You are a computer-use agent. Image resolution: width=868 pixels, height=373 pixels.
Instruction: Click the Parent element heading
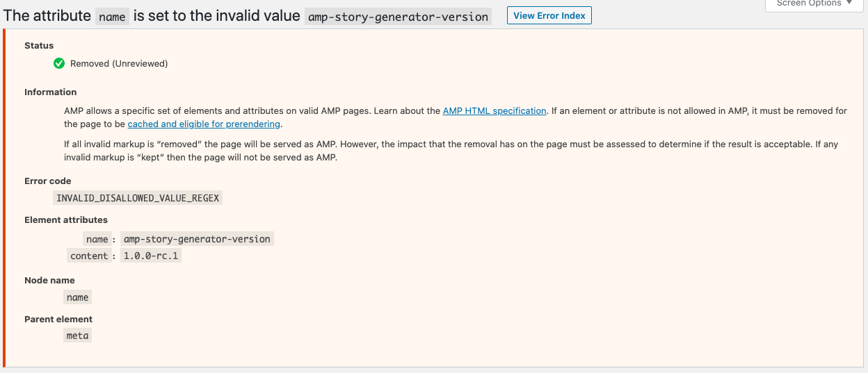click(x=58, y=319)
